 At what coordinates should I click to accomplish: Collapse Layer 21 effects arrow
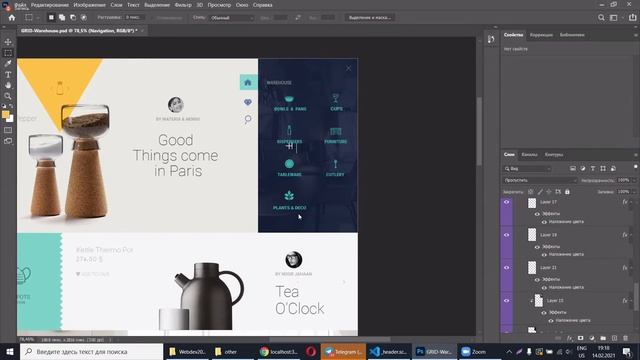[631, 268]
